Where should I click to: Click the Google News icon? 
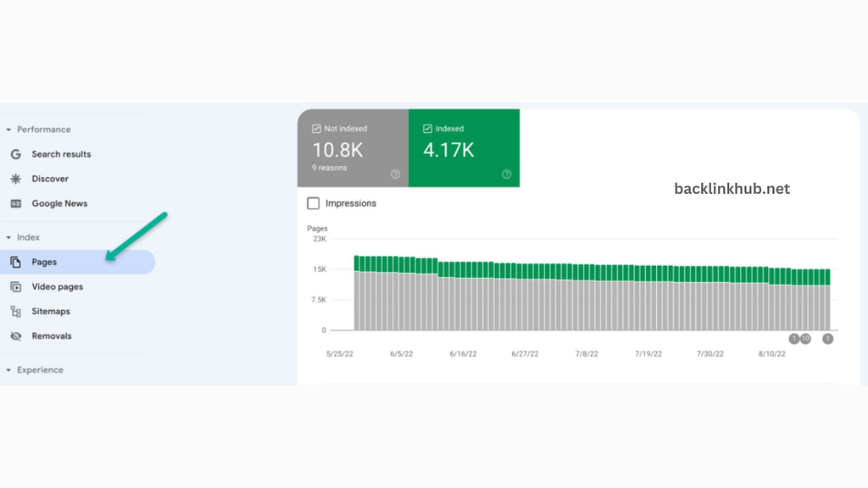[17, 203]
